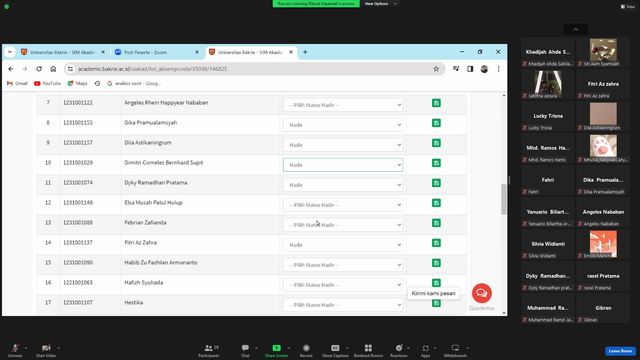Screen dimensions: 640x360
Task: Select the active Universitas Bakrie SIM Akademik tab
Action: click(250, 52)
